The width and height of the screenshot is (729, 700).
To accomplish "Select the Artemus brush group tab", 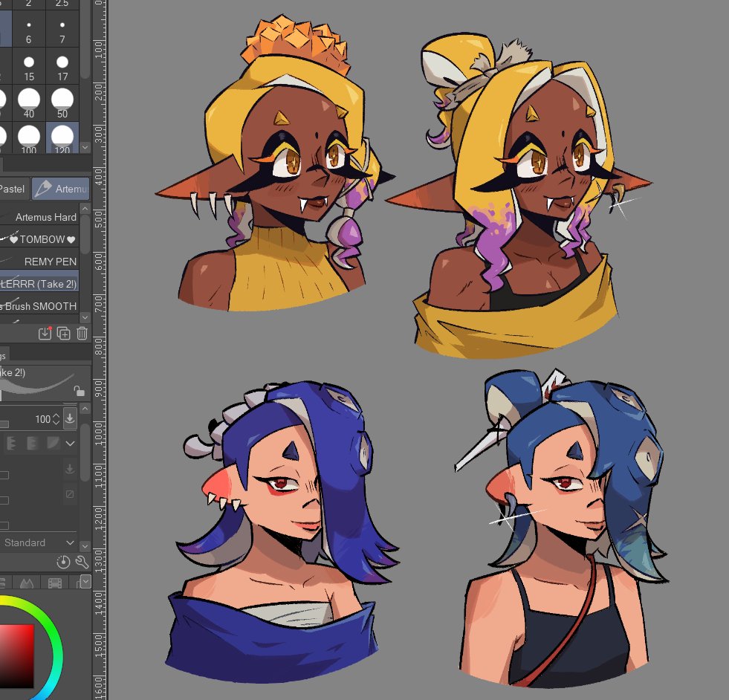I will click(x=61, y=189).
